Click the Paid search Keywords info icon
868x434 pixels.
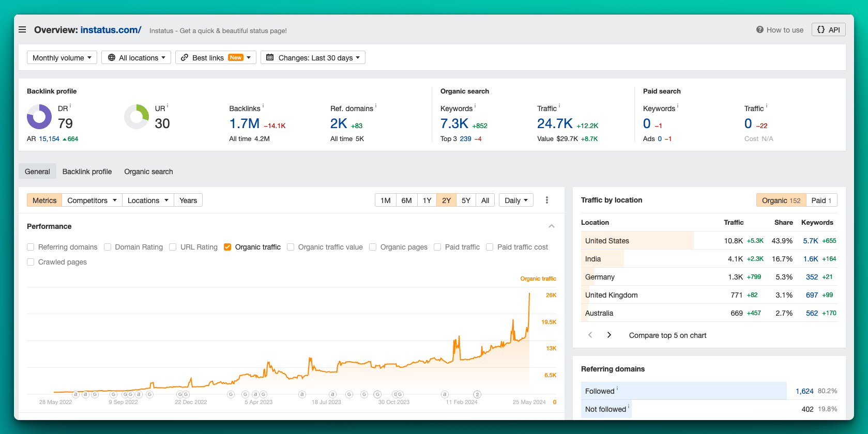coord(678,106)
